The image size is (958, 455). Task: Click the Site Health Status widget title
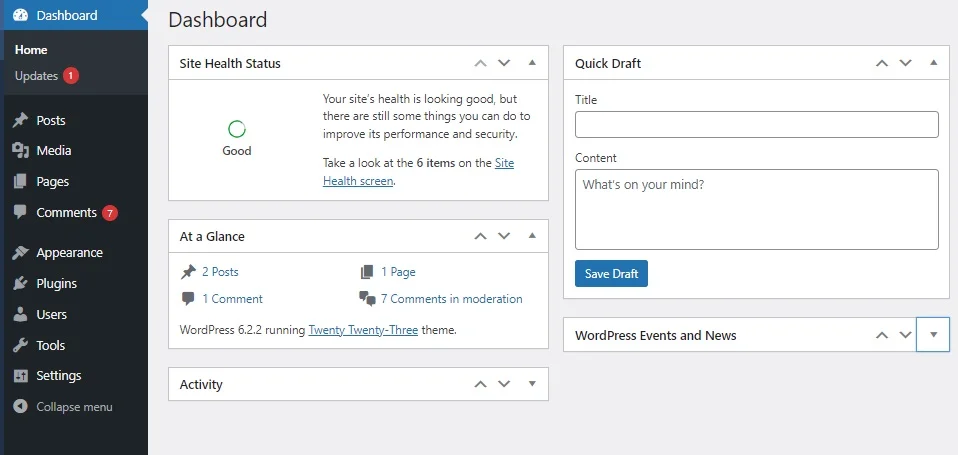230,64
